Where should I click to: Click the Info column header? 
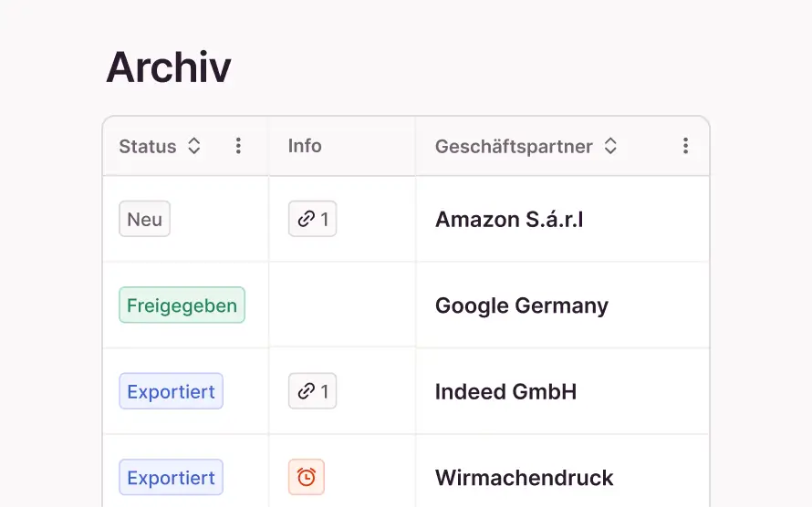[305, 146]
